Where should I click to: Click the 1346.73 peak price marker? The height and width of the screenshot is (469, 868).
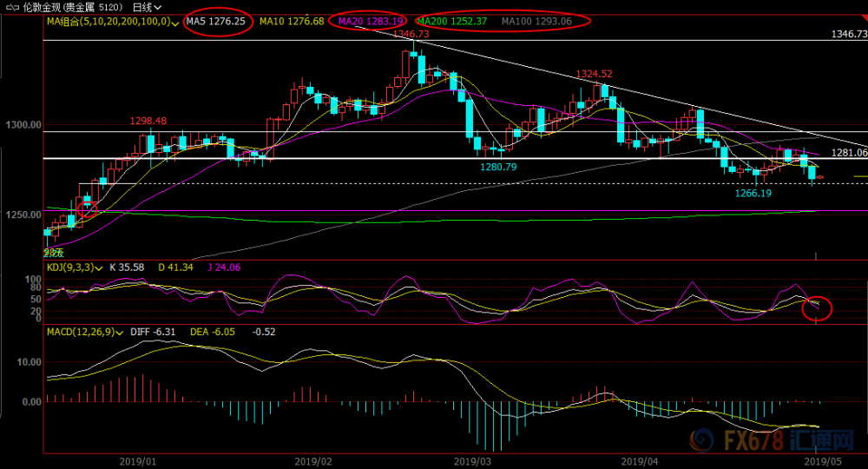pos(411,34)
